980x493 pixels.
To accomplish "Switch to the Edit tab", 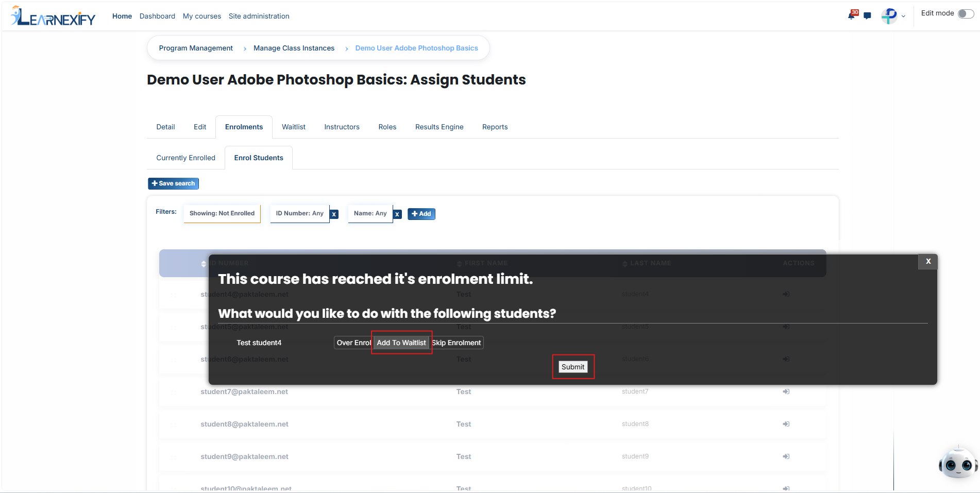I will 200,127.
